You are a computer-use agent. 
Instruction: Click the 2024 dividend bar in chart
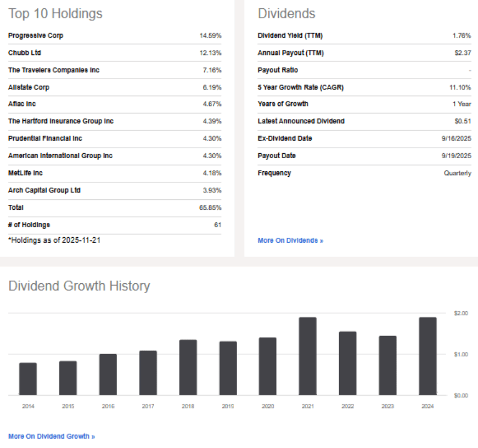428,356
